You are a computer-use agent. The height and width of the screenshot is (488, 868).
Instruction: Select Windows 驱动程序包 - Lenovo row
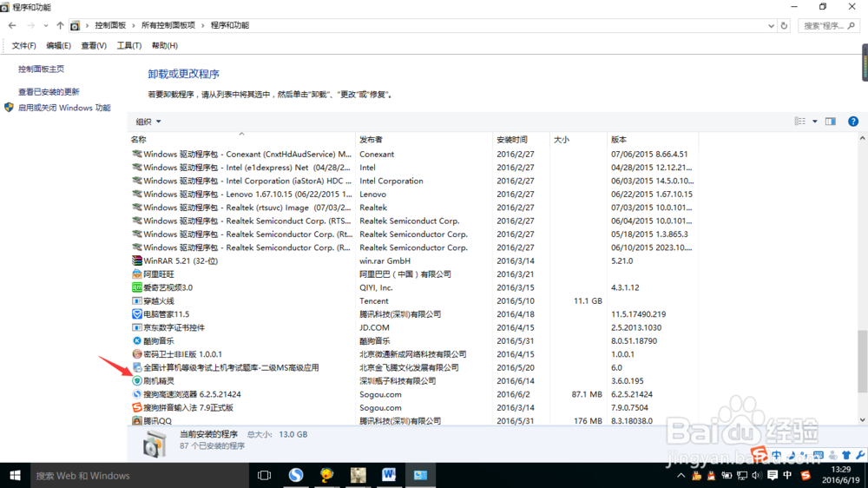(x=414, y=195)
